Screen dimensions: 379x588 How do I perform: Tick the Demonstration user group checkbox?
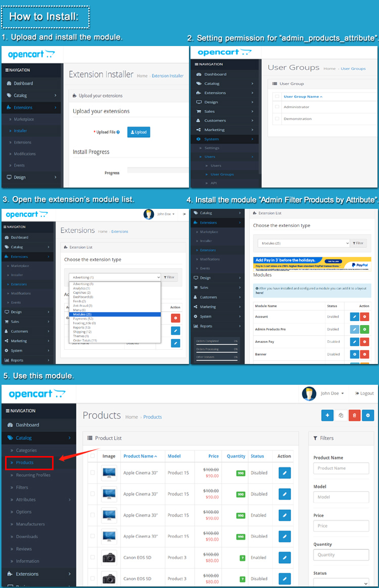(x=277, y=118)
